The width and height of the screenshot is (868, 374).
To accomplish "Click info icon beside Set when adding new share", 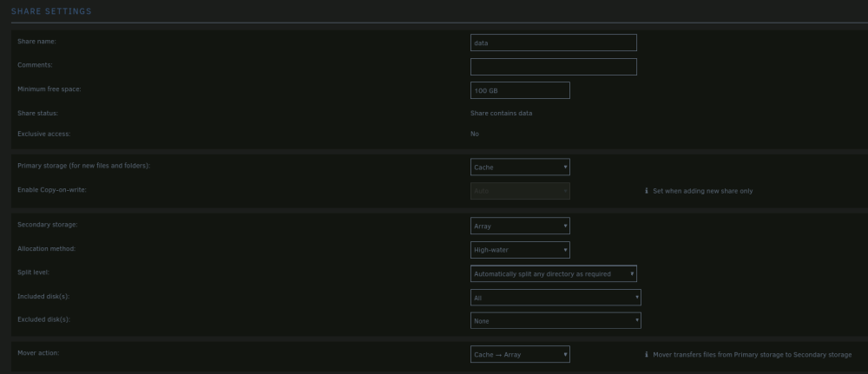I will pyautogui.click(x=646, y=191).
